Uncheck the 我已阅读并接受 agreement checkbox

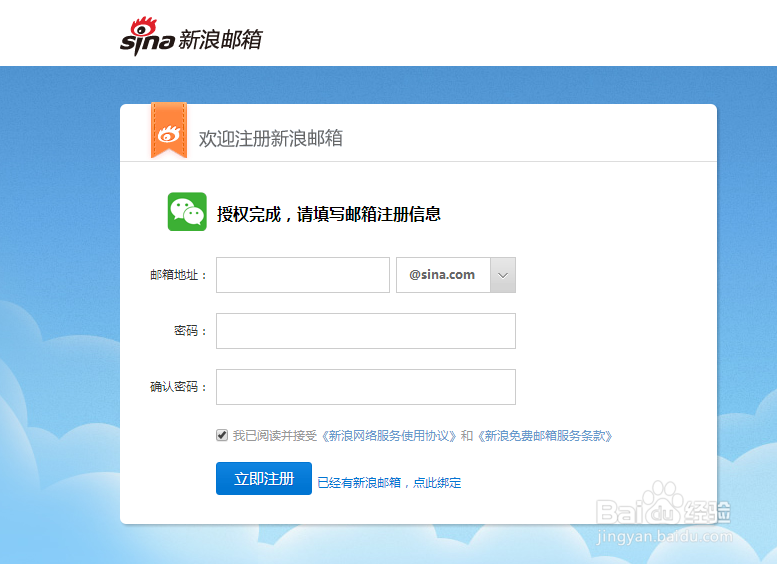coord(222,435)
